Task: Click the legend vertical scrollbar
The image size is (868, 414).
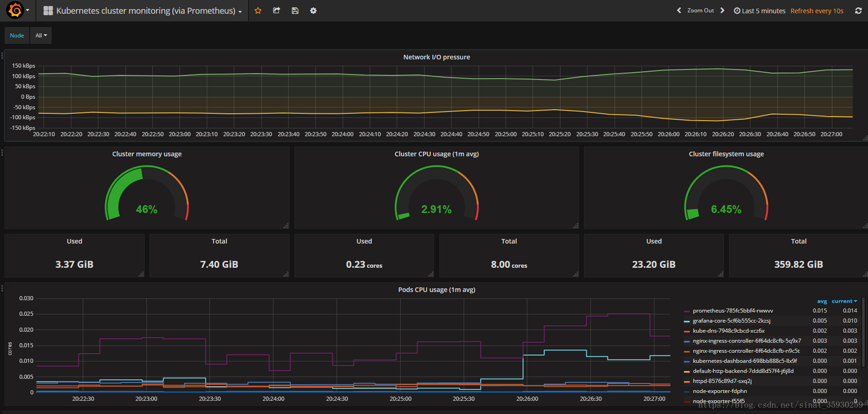Action: click(863, 332)
